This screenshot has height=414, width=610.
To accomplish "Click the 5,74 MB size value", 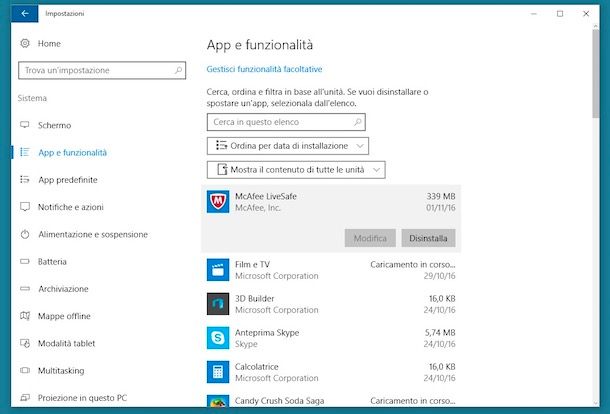I will pos(440,333).
